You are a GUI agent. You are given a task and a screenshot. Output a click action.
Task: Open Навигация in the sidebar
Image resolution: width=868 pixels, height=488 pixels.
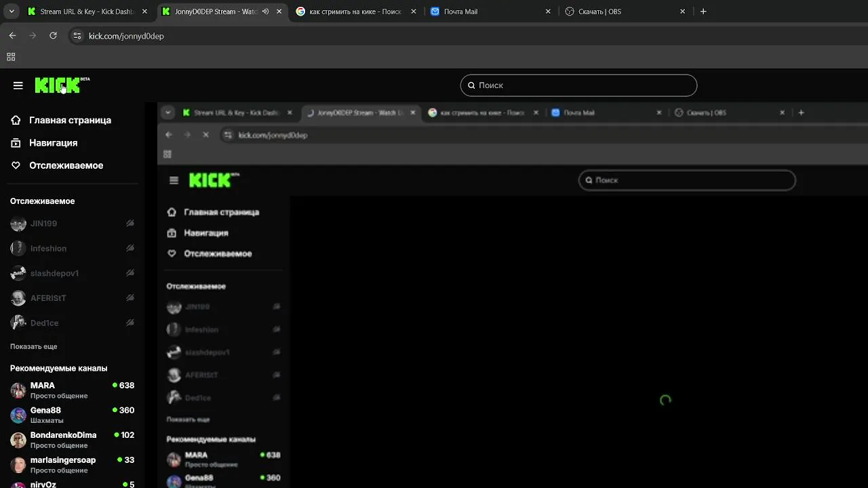[44, 143]
